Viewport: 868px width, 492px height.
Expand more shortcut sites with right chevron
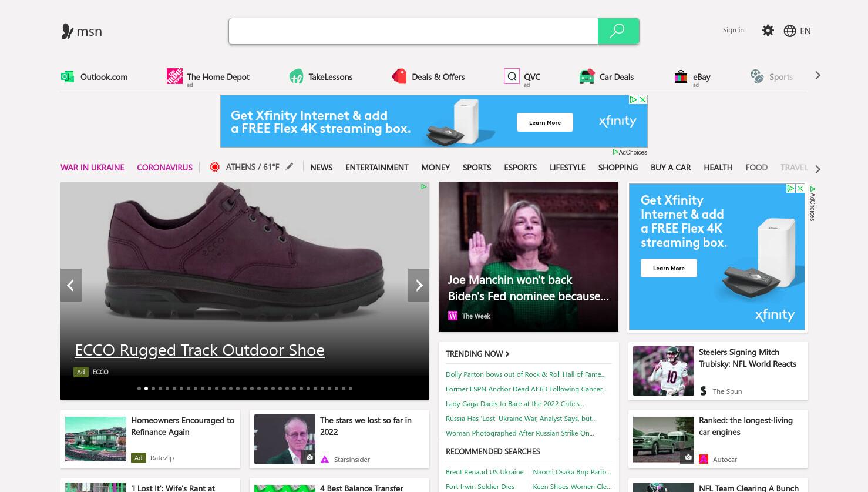pyautogui.click(x=817, y=75)
